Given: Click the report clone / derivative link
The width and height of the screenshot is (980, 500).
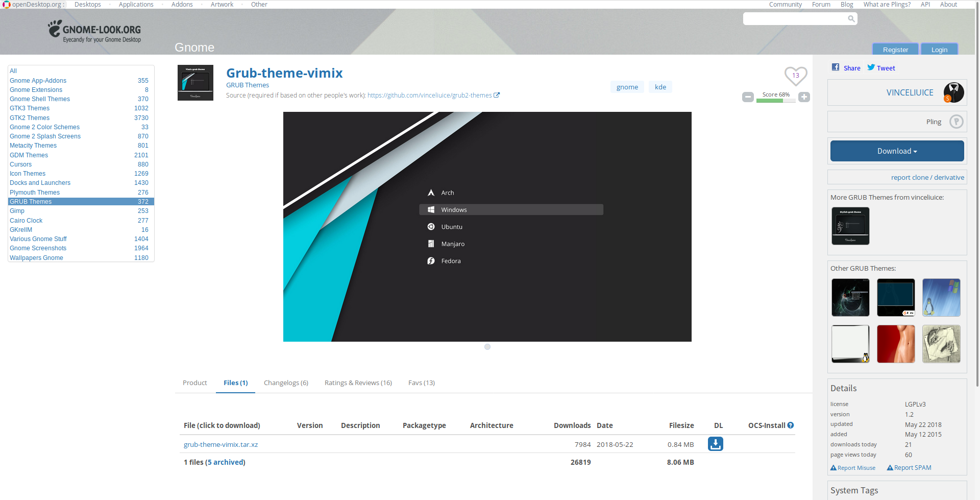Looking at the screenshot, I should [x=927, y=177].
